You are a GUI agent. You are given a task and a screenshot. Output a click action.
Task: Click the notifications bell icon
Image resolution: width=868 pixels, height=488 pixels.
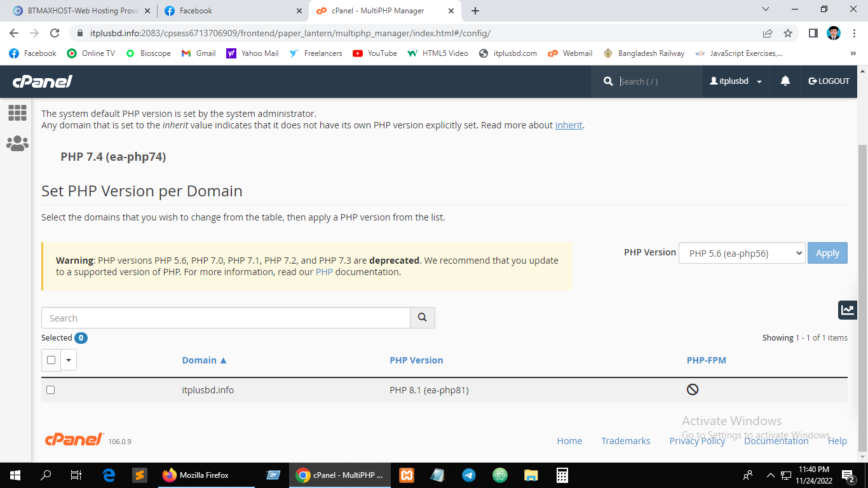pos(785,81)
